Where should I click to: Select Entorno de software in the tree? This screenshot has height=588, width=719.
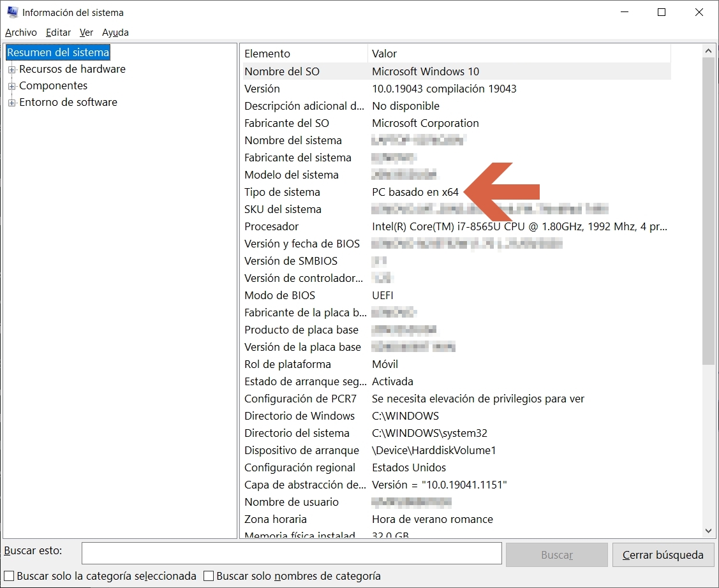click(68, 102)
